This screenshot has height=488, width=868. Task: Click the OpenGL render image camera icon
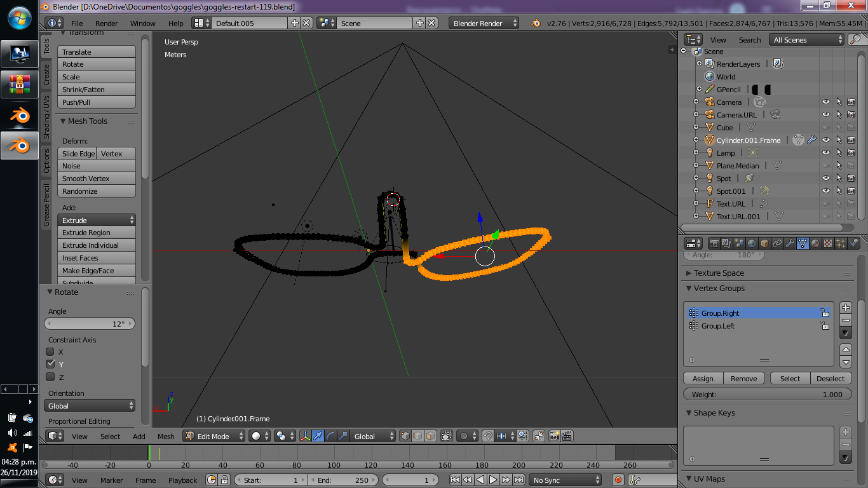click(x=554, y=436)
